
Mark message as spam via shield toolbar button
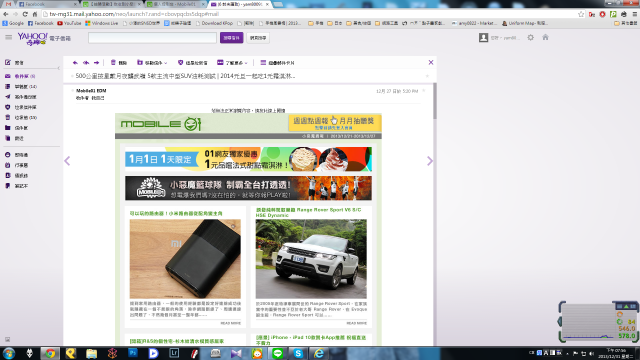(x=193, y=62)
